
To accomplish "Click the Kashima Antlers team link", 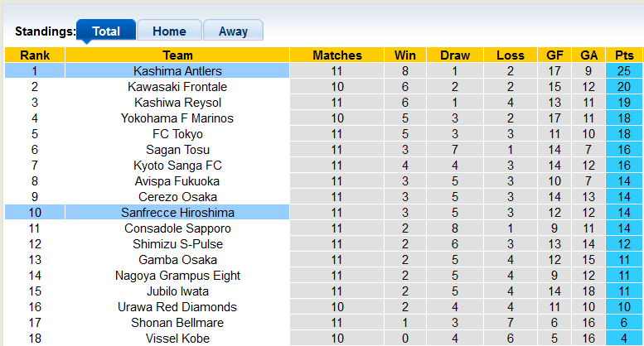I will (177, 71).
